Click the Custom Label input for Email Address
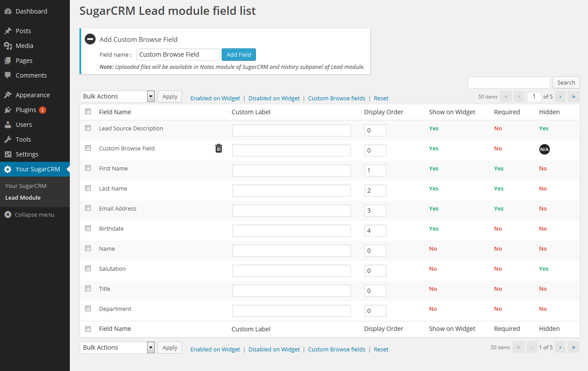The height and width of the screenshot is (371, 588). pos(291,211)
